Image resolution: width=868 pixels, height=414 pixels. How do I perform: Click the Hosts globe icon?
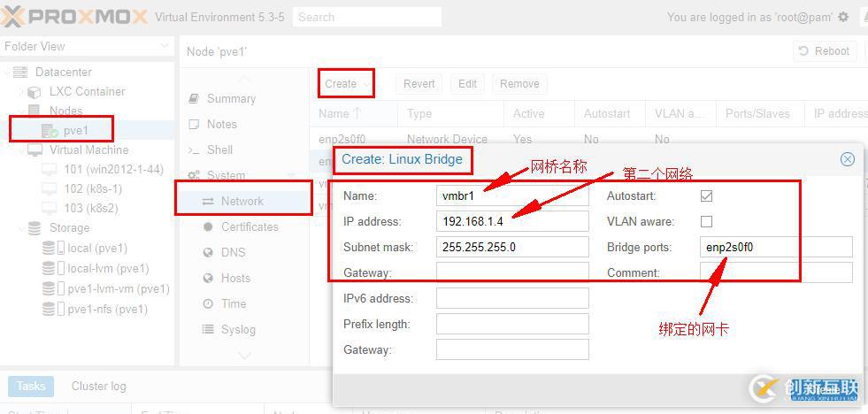208,278
